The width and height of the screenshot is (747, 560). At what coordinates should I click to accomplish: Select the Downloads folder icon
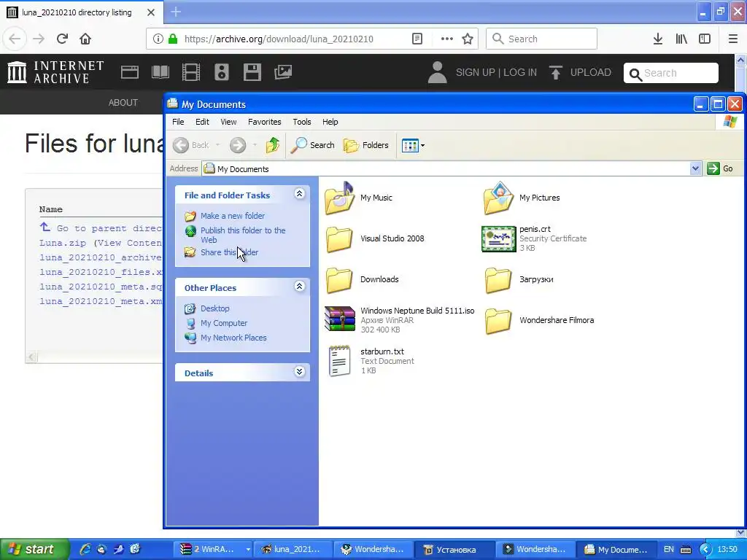340,280
